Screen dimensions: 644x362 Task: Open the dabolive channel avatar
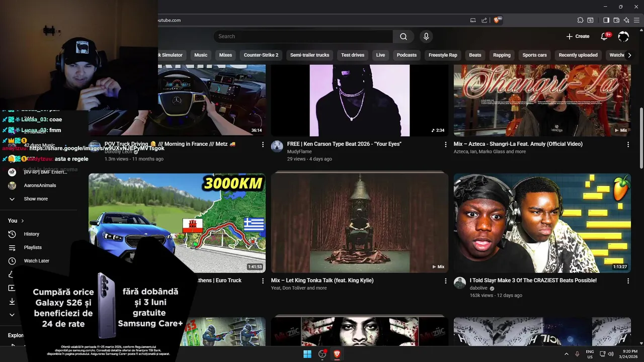tap(460, 283)
